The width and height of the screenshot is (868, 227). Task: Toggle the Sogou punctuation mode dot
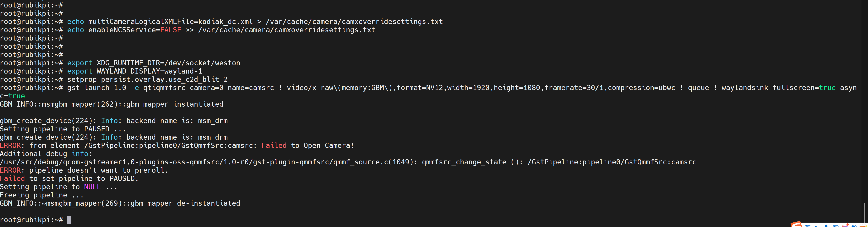pyautogui.click(x=816, y=226)
